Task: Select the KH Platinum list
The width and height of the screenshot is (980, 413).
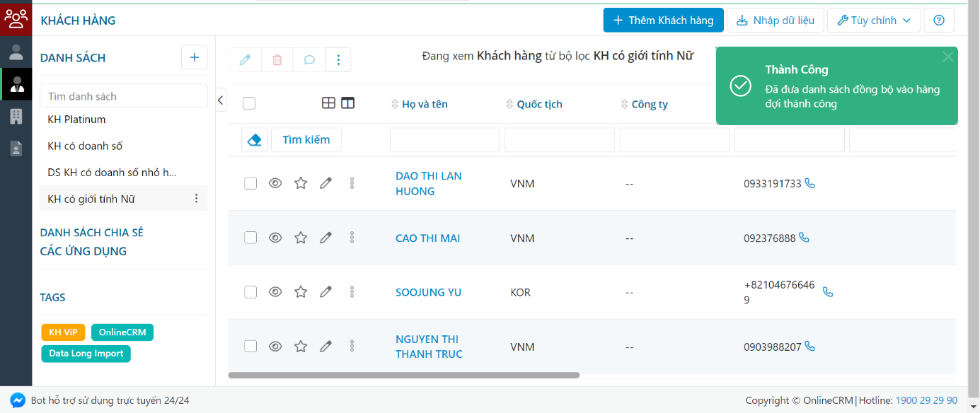Action: pyautogui.click(x=76, y=119)
